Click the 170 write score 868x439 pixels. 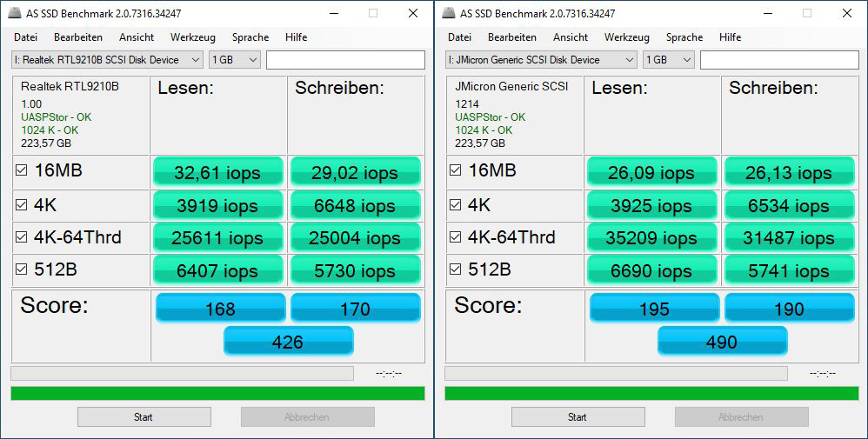356,308
